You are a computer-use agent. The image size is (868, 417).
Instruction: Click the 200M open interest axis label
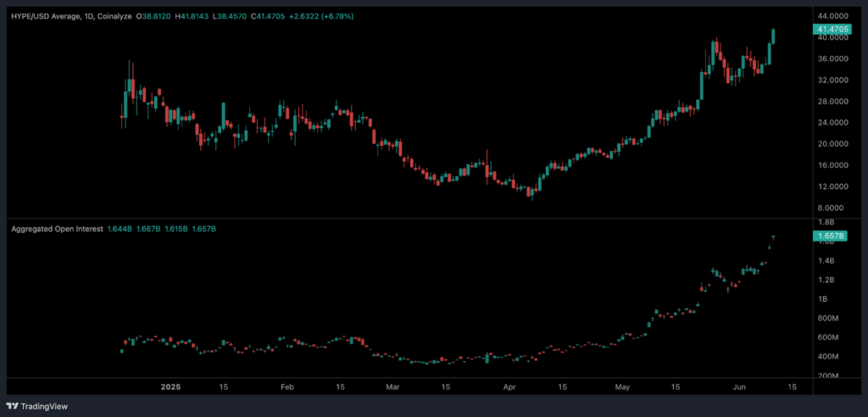click(x=827, y=376)
